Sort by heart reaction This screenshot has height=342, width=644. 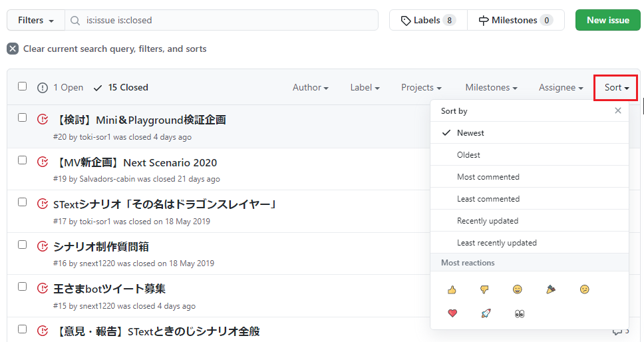[x=452, y=313]
